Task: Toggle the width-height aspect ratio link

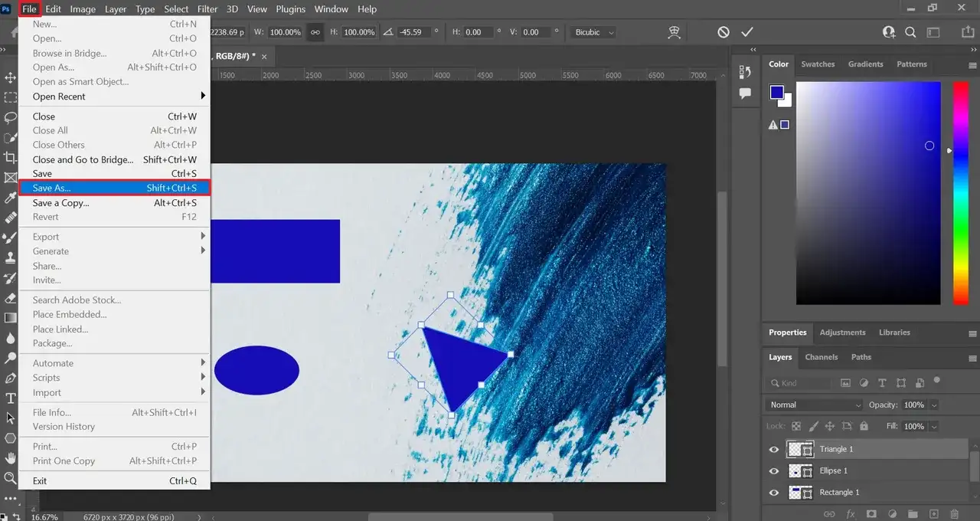Action: tap(315, 32)
